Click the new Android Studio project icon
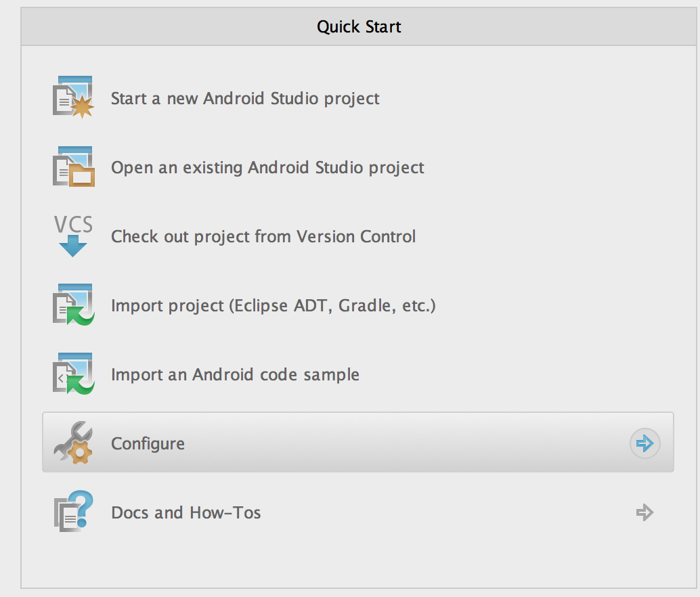Viewport: 700px width, 597px height. 73,98
